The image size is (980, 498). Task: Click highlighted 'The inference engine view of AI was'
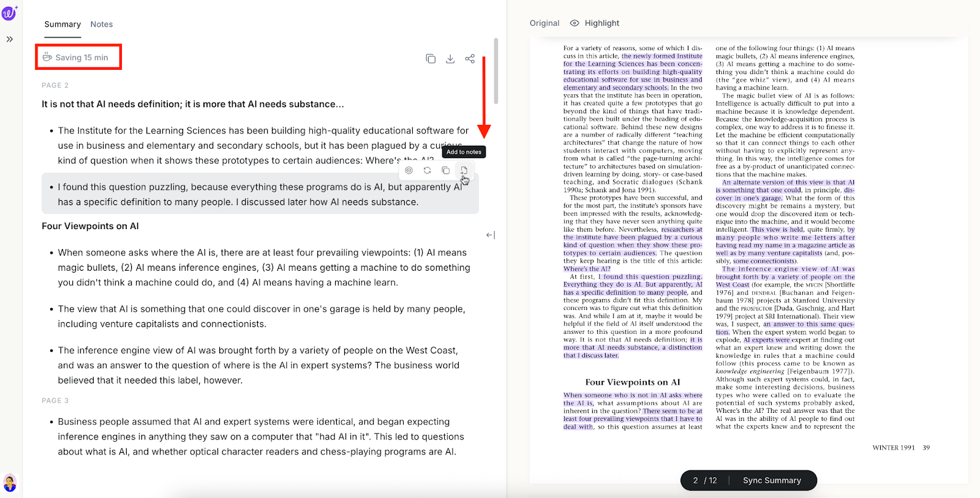coord(788,269)
